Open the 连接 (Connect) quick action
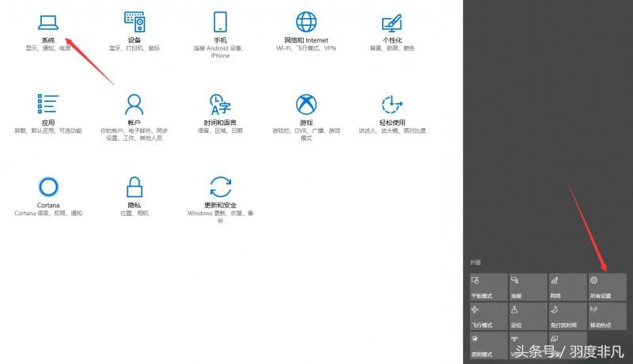 pos(528,287)
